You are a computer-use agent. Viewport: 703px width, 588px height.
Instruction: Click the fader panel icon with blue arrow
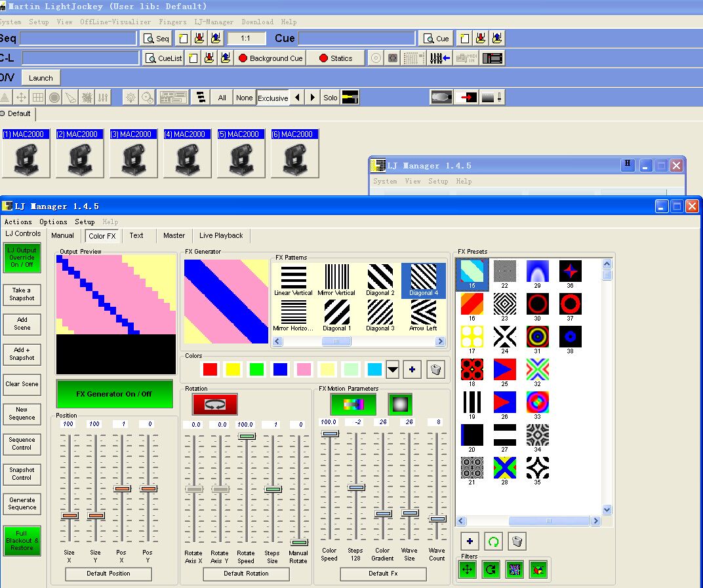[x=439, y=58]
